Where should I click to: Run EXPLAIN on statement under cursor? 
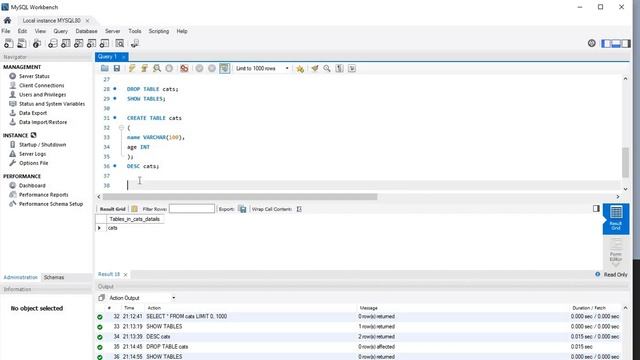[x=157, y=69]
